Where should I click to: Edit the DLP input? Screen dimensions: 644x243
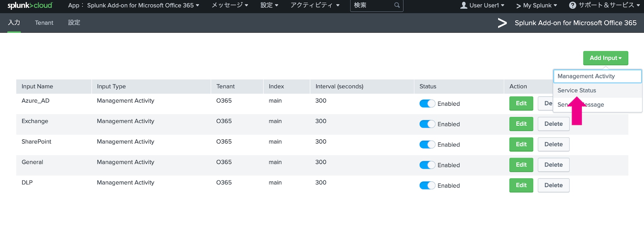point(521,185)
